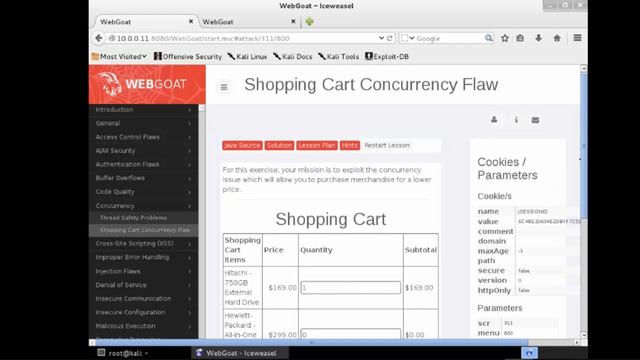Expand Buffer Overflows section
The height and width of the screenshot is (360, 640).
coord(143,178)
